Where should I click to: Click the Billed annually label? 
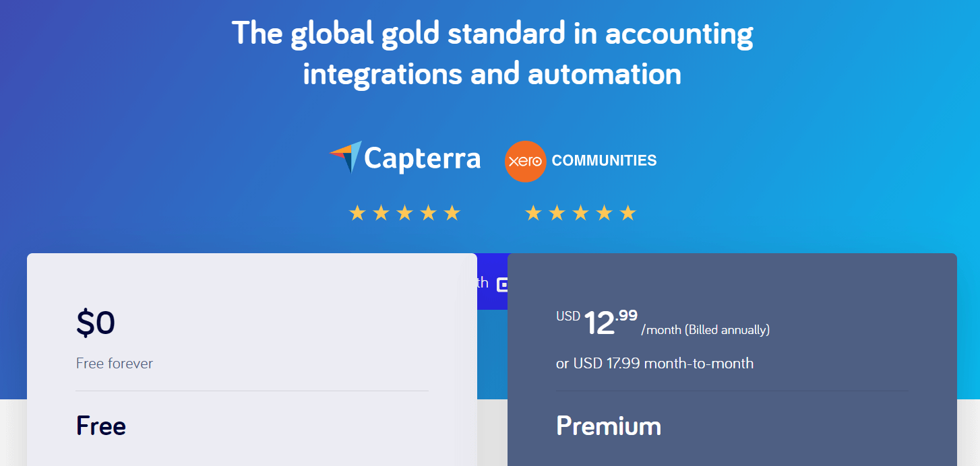(x=727, y=330)
